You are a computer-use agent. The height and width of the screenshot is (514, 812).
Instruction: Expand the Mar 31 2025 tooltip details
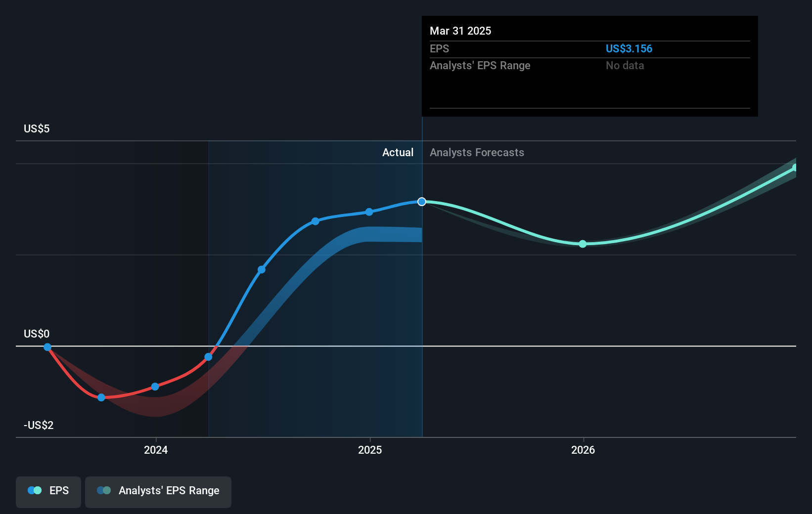460,31
